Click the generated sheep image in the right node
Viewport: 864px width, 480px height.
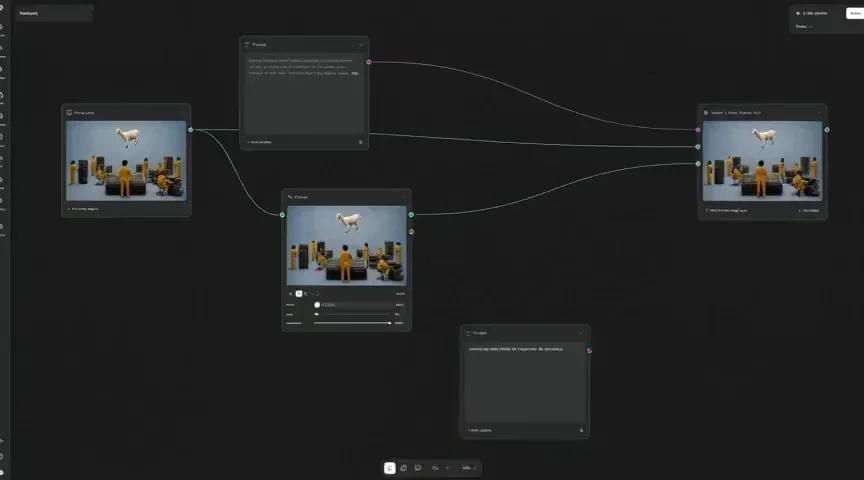763,160
